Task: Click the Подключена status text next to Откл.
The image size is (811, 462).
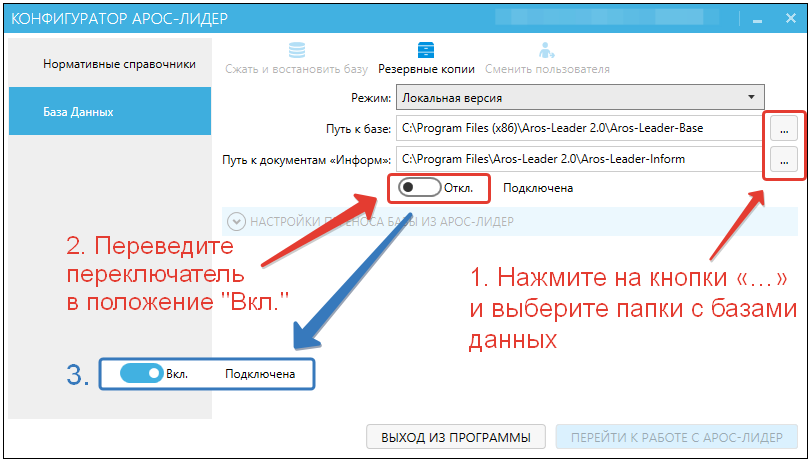Action: click(x=538, y=188)
